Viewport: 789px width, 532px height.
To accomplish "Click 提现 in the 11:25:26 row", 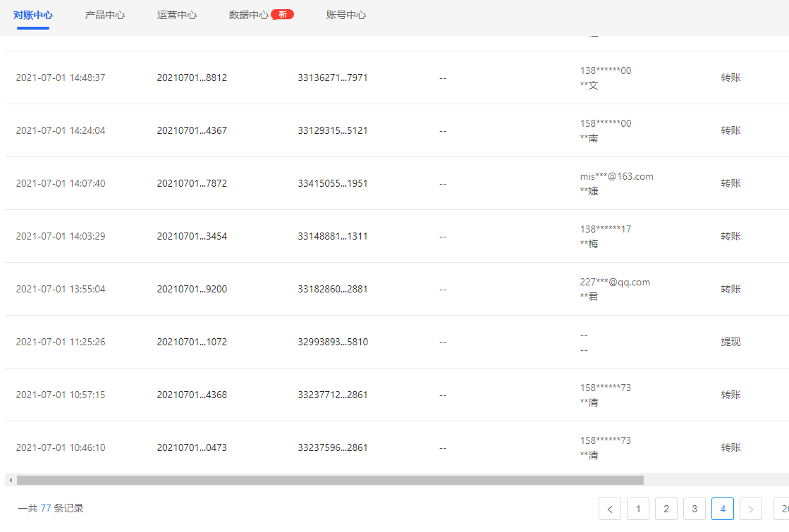I will (x=730, y=342).
